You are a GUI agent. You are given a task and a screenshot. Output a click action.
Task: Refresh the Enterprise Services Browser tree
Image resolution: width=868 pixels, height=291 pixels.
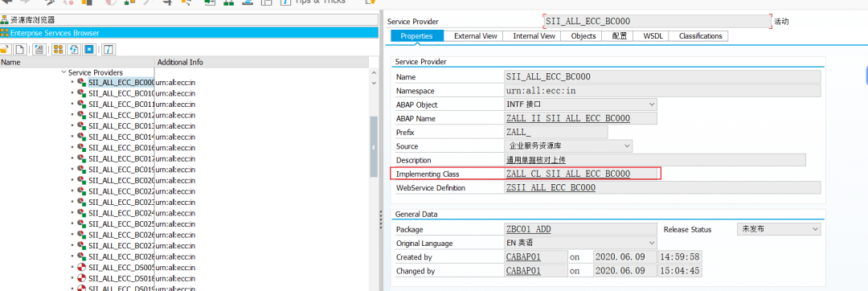point(74,49)
